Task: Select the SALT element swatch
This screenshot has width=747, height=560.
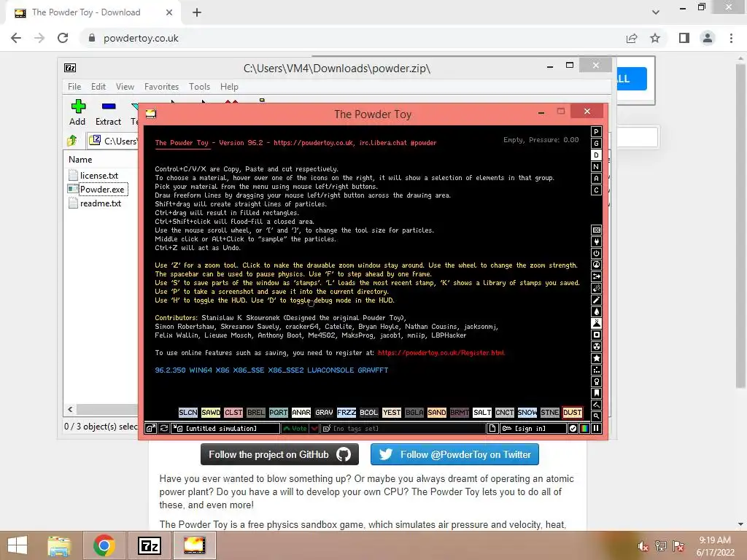Action: [x=481, y=413]
